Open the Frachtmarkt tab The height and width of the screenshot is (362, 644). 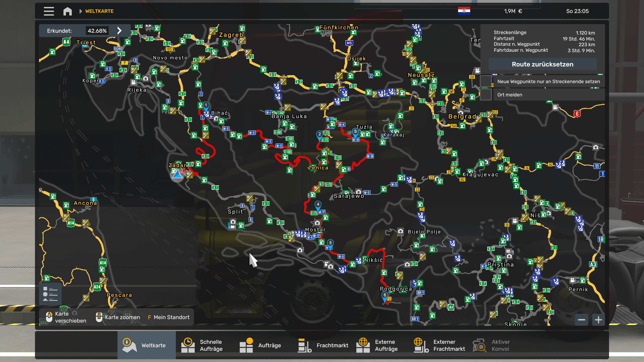(323, 345)
